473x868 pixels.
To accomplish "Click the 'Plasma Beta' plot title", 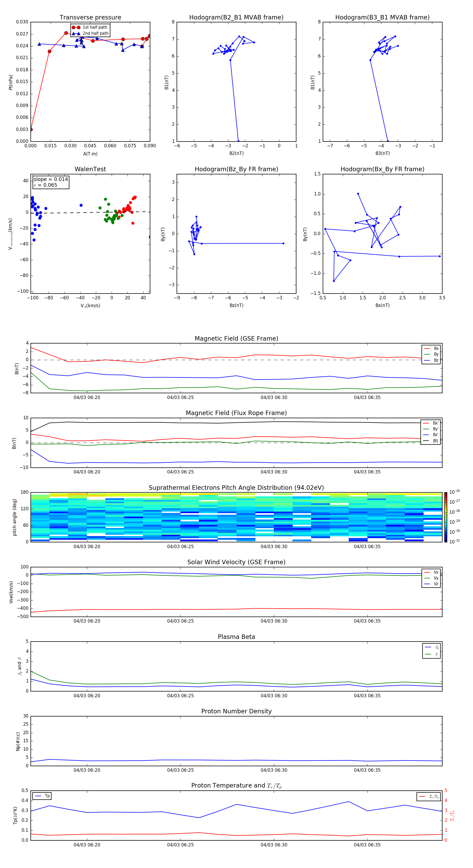I will [236, 637].
